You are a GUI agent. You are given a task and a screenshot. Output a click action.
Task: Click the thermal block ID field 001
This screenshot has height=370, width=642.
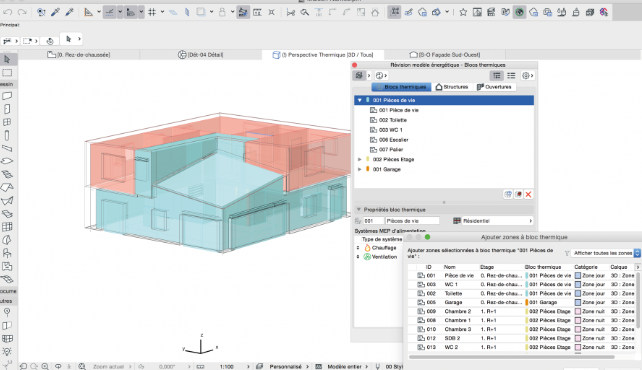[x=373, y=221]
